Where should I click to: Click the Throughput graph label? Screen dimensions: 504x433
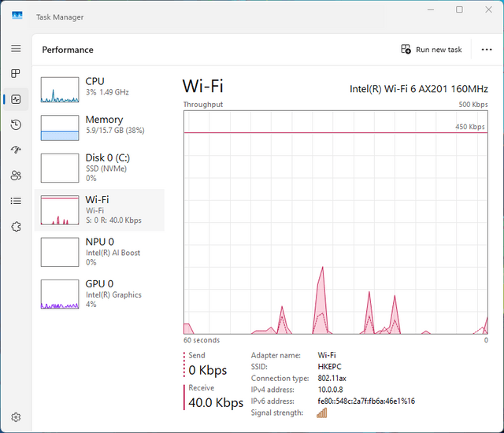coord(203,105)
